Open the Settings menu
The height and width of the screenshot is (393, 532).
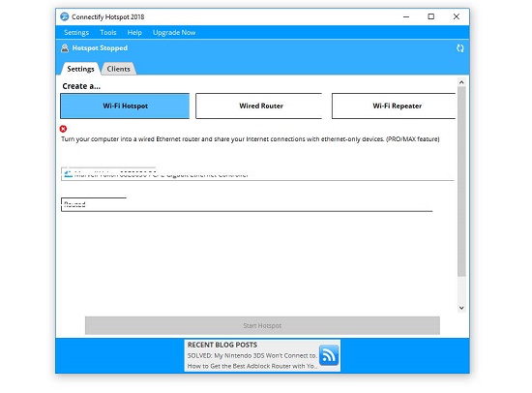[x=76, y=33]
